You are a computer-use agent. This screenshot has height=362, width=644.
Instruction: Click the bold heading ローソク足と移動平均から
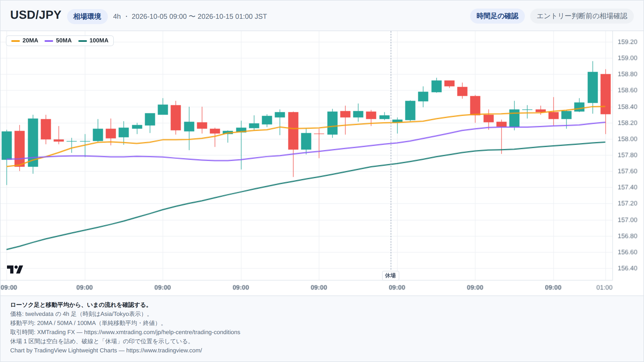(80, 305)
